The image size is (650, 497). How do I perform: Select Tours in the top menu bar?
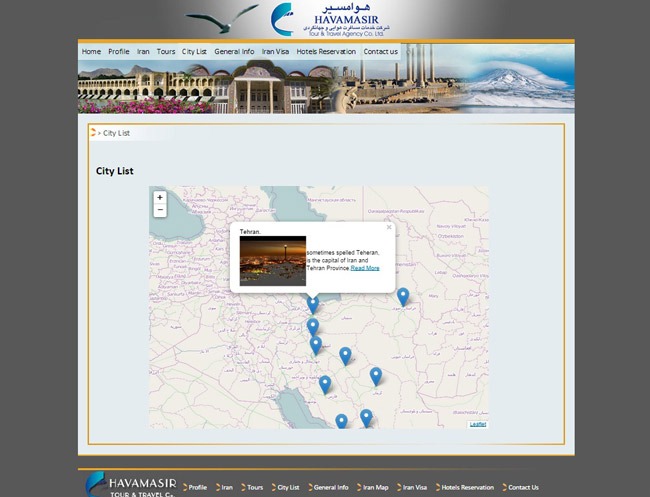click(x=166, y=51)
